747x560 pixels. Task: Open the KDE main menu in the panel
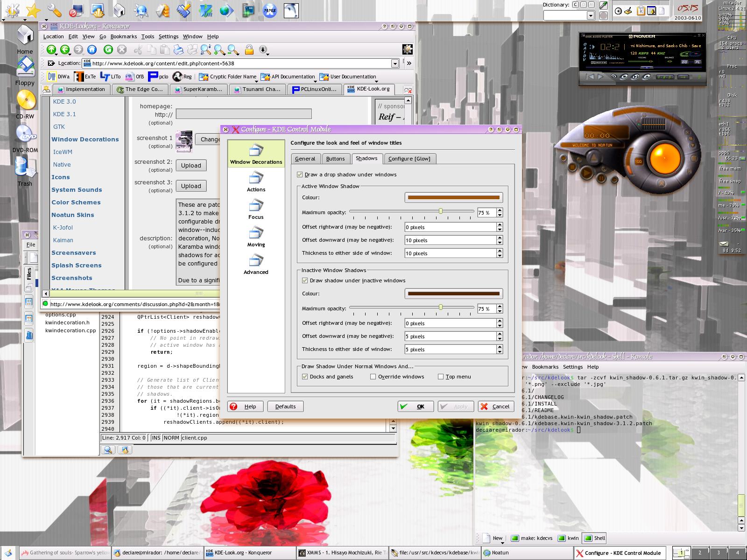point(11,10)
